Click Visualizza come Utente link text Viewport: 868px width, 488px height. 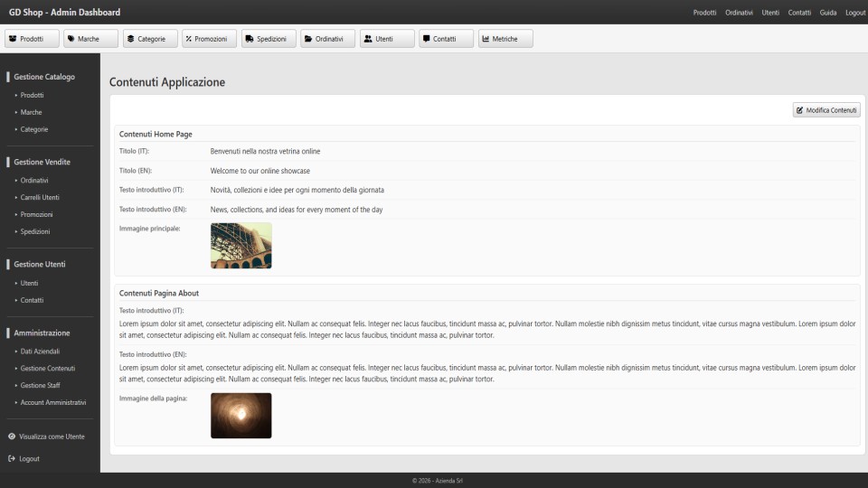pyautogui.click(x=52, y=436)
